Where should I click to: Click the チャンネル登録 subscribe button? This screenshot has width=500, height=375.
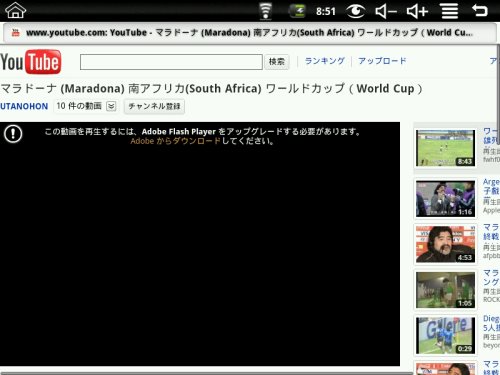[x=154, y=106]
